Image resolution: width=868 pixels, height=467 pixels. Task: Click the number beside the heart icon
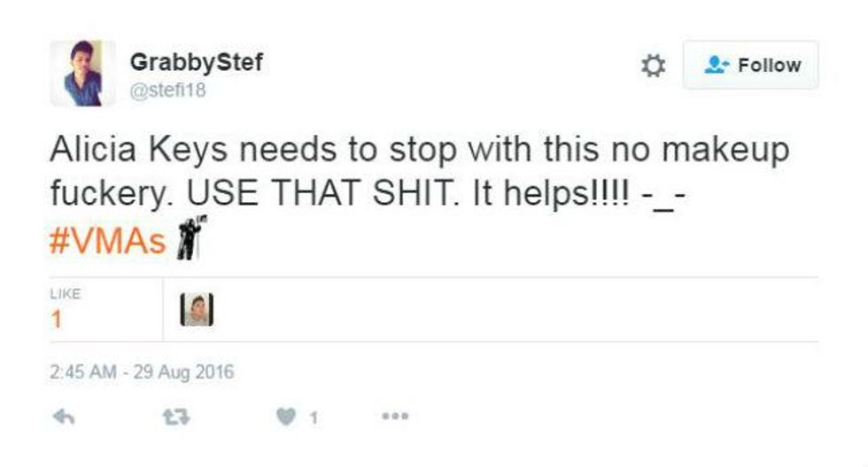(x=314, y=417)
